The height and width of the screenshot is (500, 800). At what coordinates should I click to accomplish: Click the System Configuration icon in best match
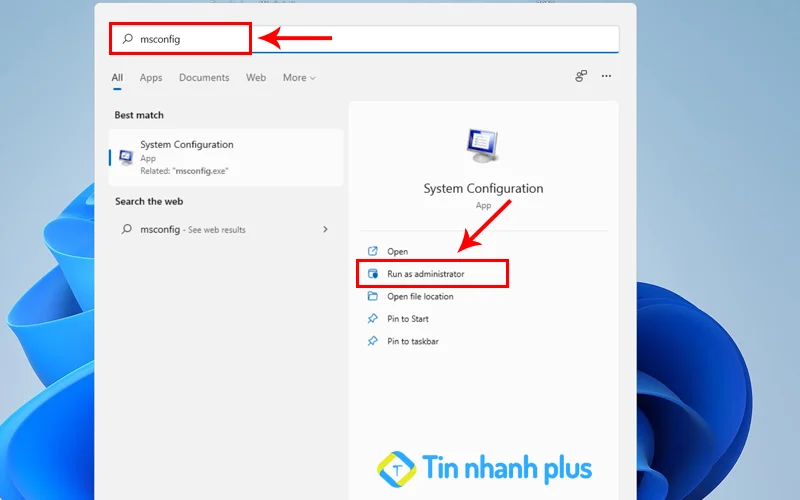coord(126,157)
